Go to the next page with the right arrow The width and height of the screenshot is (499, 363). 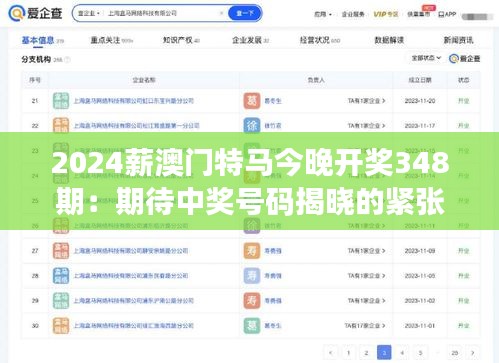(x=473, y=353)
